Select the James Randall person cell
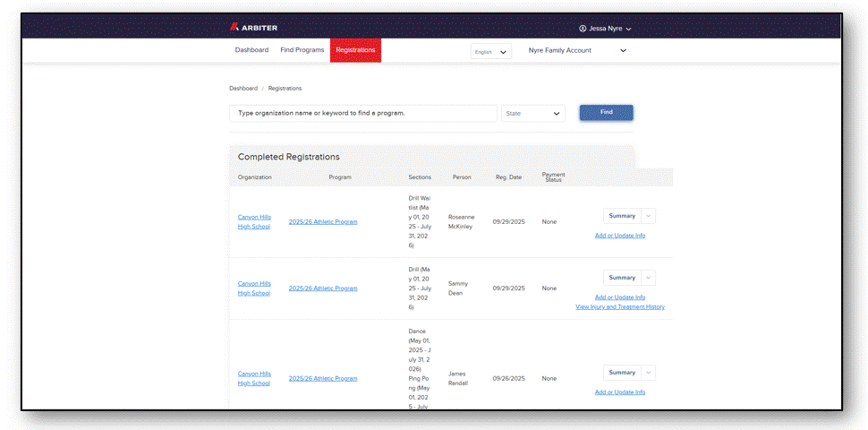The width and height of the screenshot is (868, 430). (x=457, y=378)
